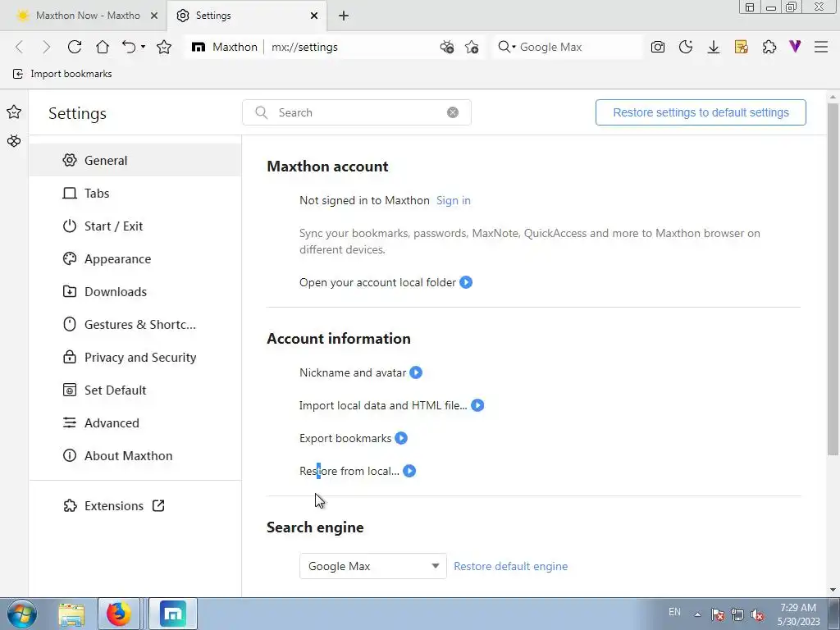The image size is (840, 630).
Task: Open Tabs settings section
Action: point(135,193)
